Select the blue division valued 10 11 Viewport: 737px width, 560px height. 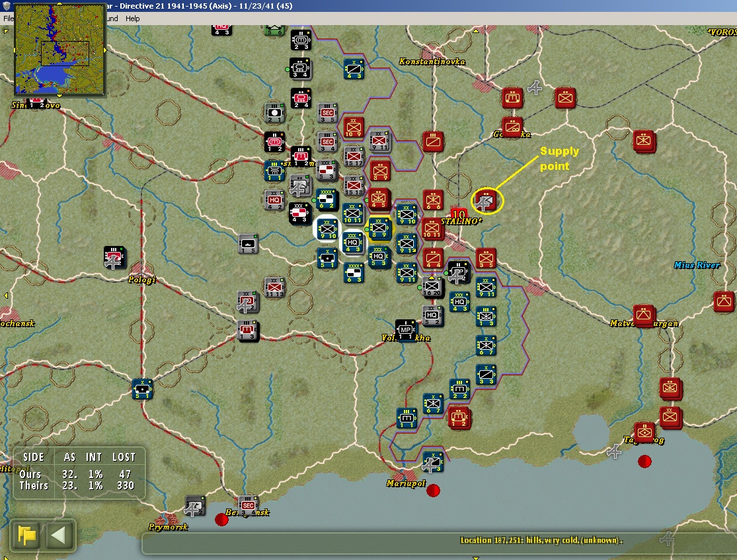(x=352, y=214)
